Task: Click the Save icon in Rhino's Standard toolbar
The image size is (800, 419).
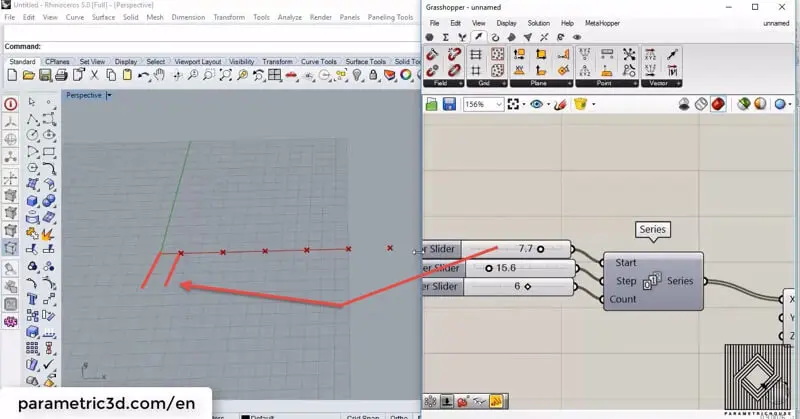Action: coord(45,75)
